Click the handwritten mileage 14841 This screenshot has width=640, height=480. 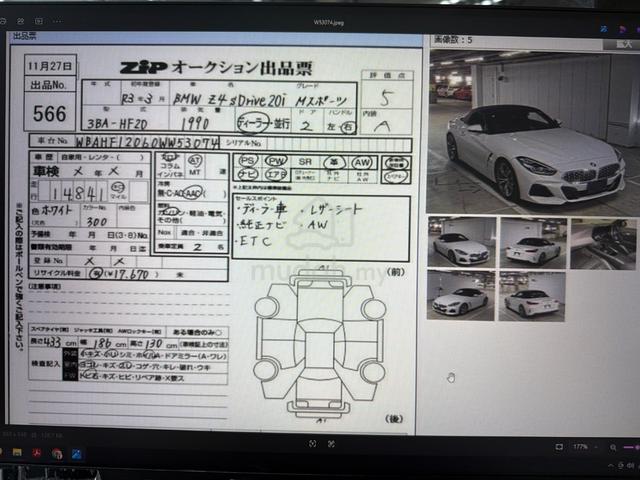pyautogui.click(x=79, y=194)
